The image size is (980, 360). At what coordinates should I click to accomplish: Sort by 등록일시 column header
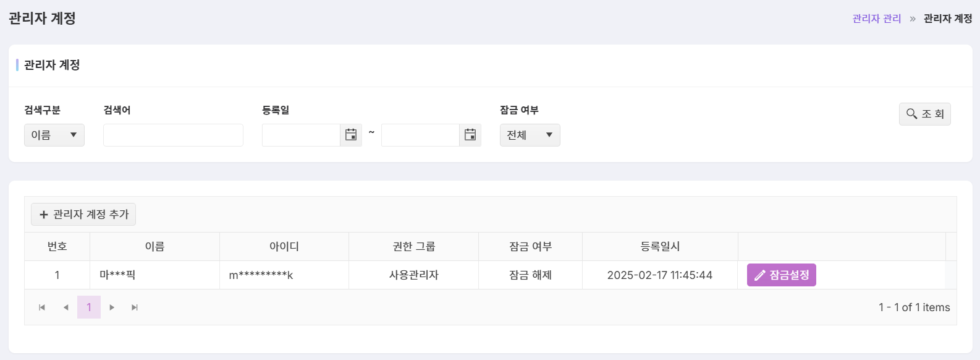pyautogui.click(x=660, y=246)
